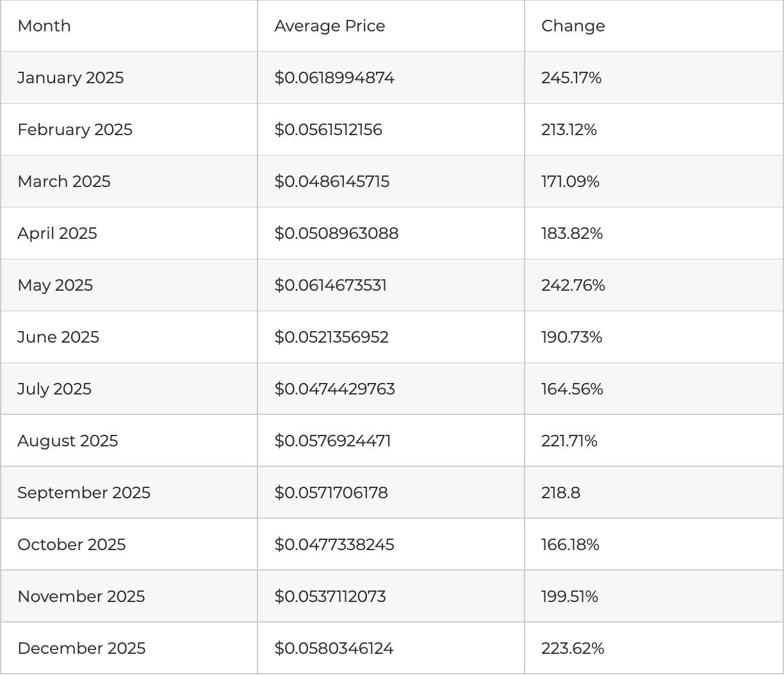The width and height of the screenshot is (784, 675).
Task: Select the January 2025 month cell
Action: click(70, 78)
